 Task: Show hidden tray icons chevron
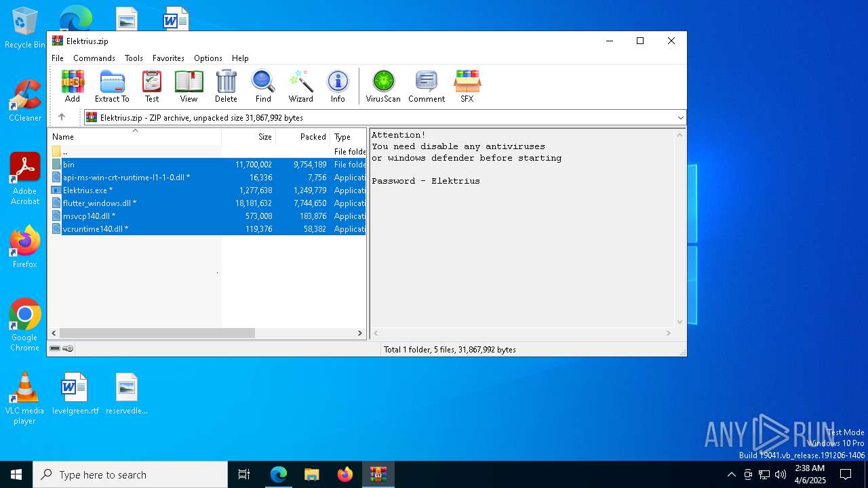click(x=731, y=474)
